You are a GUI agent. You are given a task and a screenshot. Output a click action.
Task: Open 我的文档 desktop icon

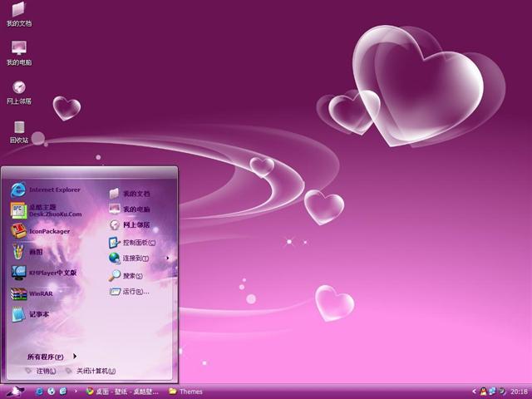coord(19,14)
